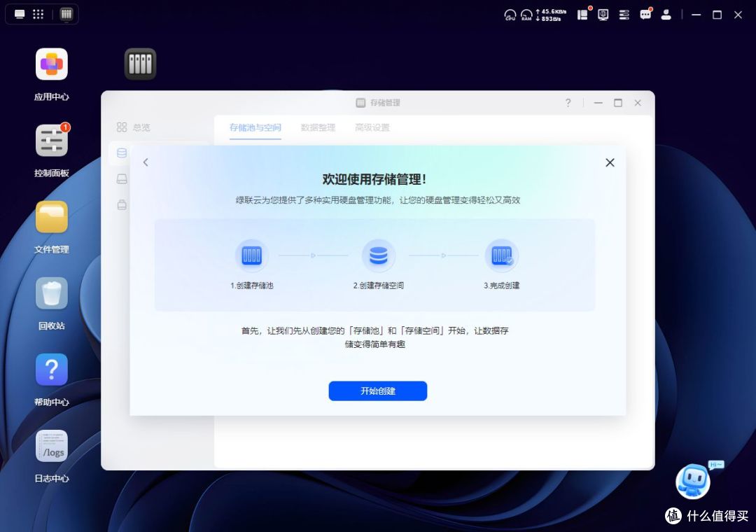Switch to the 存储池与空间 tab
The height and width of the screenshot is (532, 756).
255,127
